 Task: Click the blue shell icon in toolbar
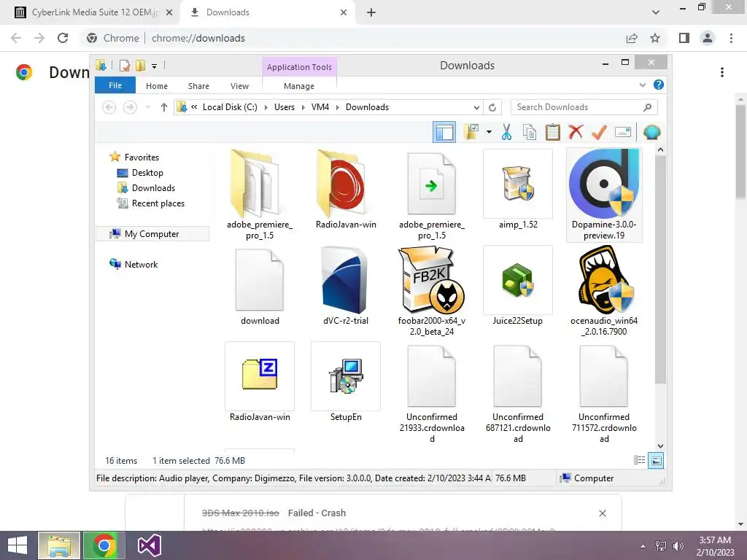(x=651, y=132)
